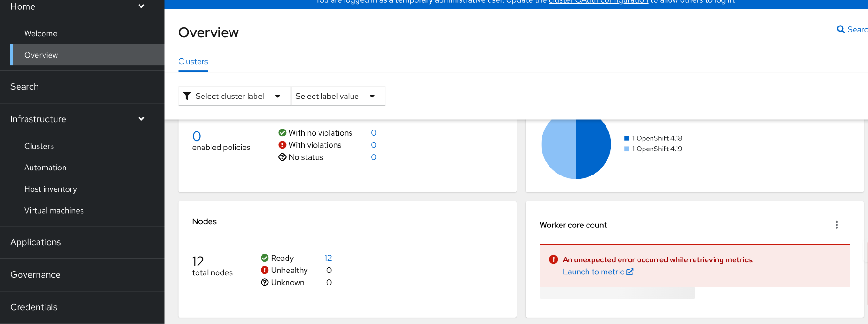Image resolution: width=868 pixels, height=324 pixels.
Task: Click the Unknown nodes status icon
Action: (x=265, y=282)
